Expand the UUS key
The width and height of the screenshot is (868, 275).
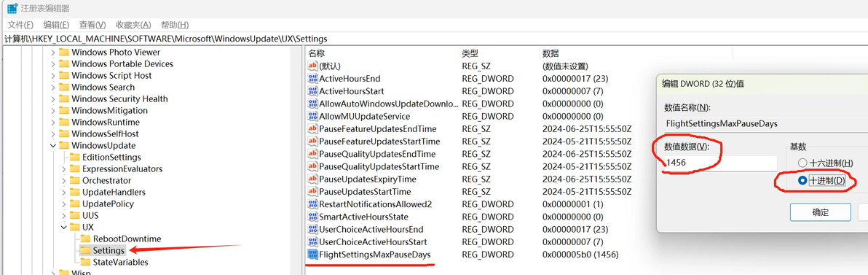tap(63, 215)
